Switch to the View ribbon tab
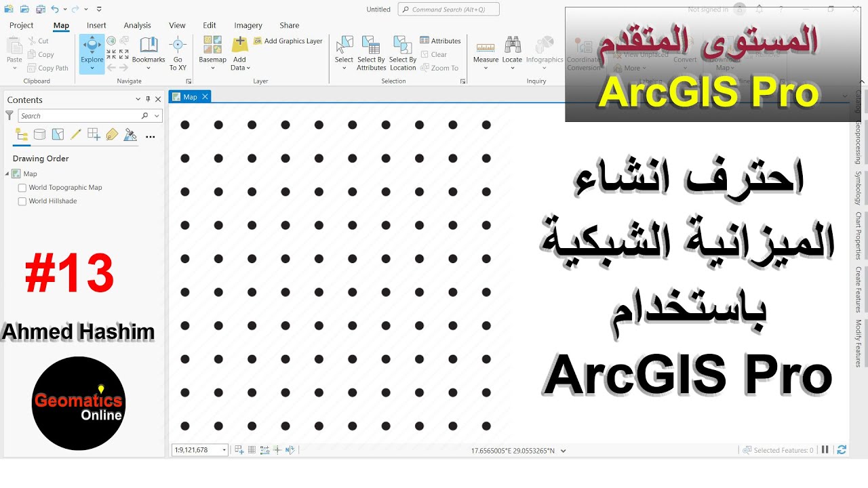This screenshot has width=868, height=488. click(177, 25)
